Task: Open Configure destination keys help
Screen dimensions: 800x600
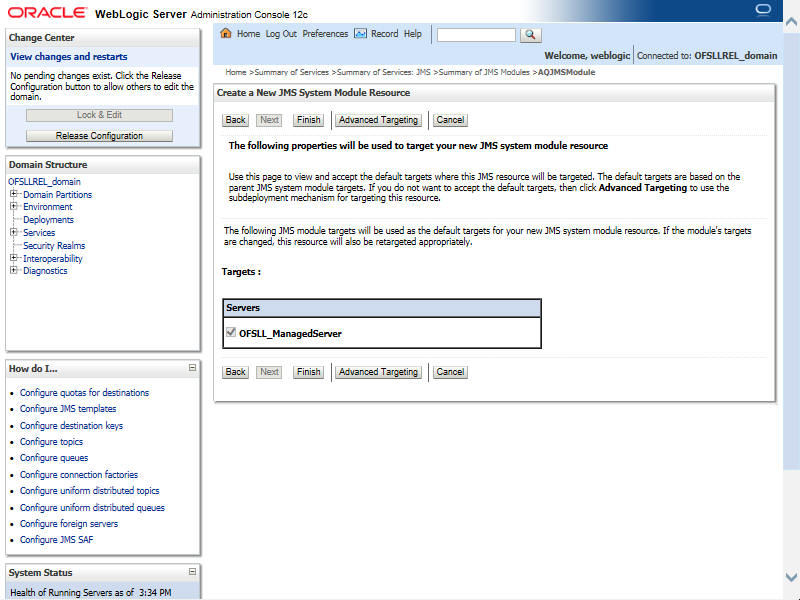Action: [x=71, y=426]
